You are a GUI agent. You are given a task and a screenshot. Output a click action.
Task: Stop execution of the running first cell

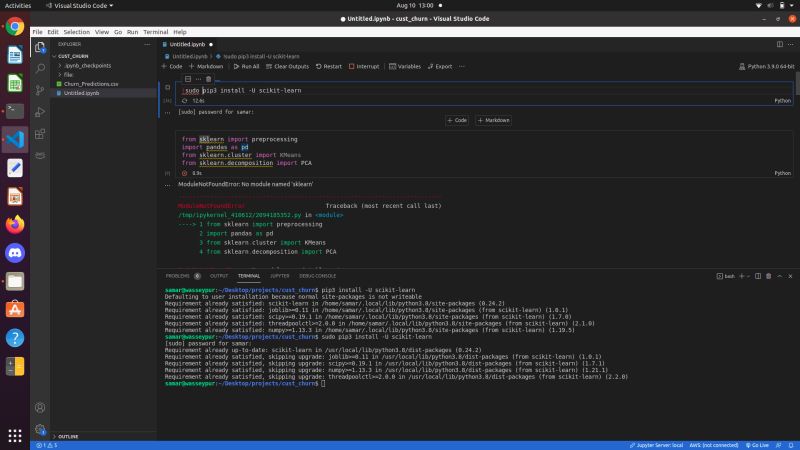tap(167, 87)
